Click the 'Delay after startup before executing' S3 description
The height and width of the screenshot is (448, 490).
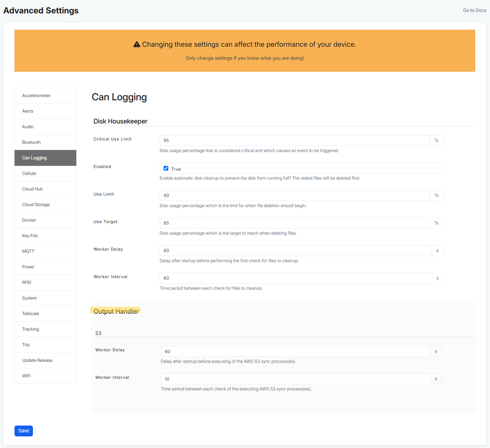[228, 361]
